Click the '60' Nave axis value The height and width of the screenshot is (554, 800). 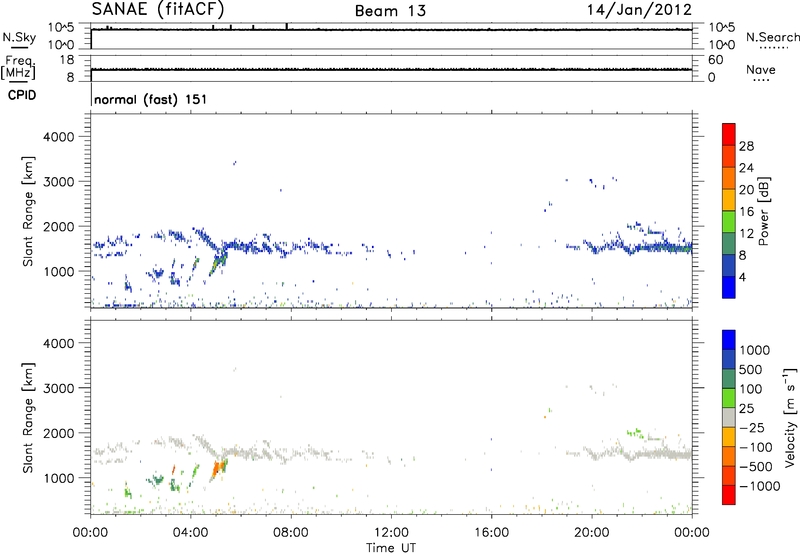pyautogui.click(x=716, y=60)
